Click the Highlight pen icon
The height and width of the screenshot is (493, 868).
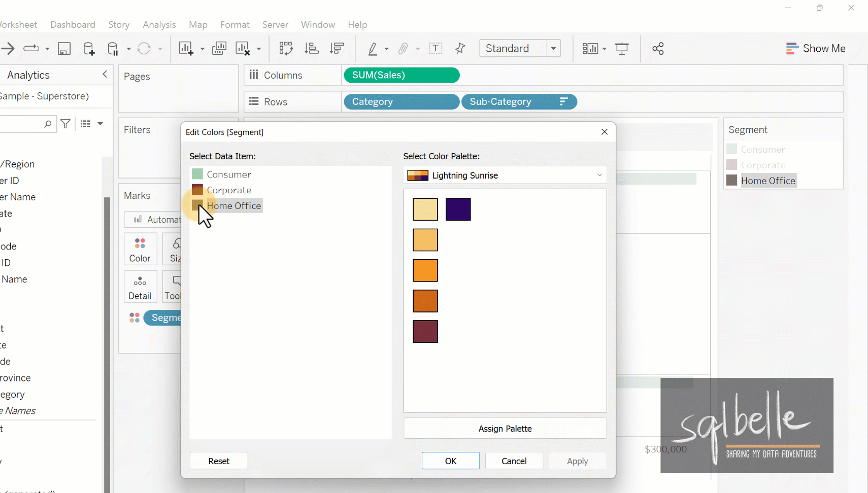pos(373,49)
